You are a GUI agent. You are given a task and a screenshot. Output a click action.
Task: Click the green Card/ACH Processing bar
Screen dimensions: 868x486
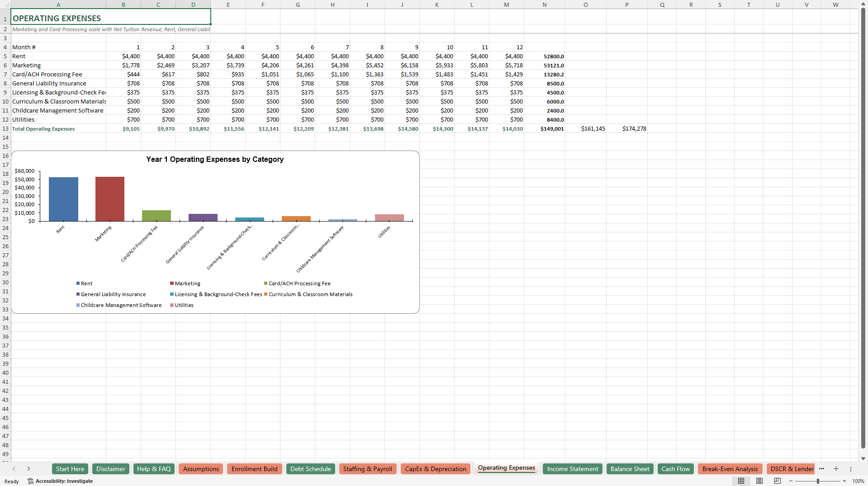click(x=157, y=216)
